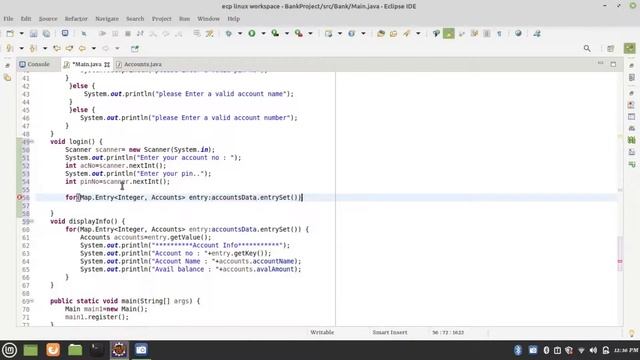640x360 pixels.
Task: Click the red error mark in overview ruler
Action: 620,261
